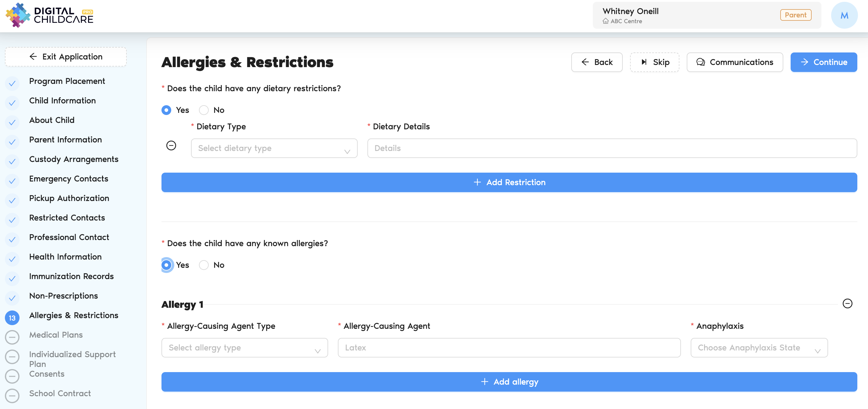This screenshot has width=868, height=409.
Task: Expand the Select allergy type dropdown
Action: tap(244, 348)
